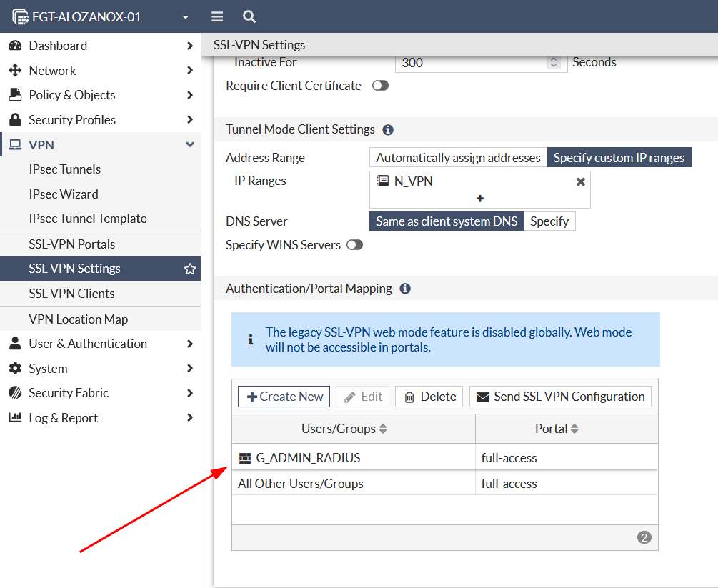
Task: Open the search magnifier icon
Action: [x=249, y=16]
